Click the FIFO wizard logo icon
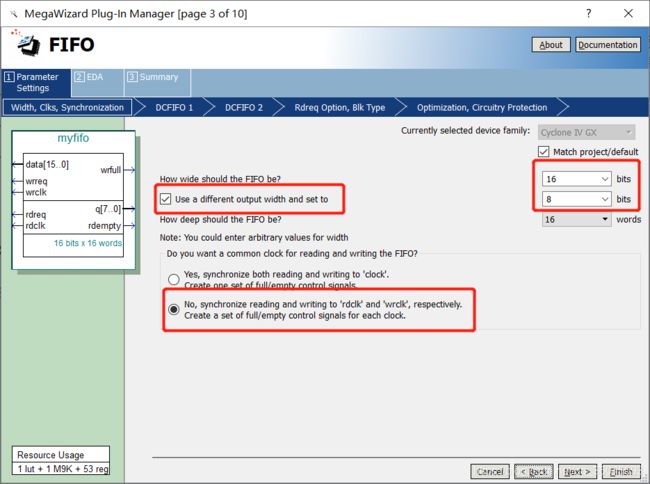 [27, 44]
